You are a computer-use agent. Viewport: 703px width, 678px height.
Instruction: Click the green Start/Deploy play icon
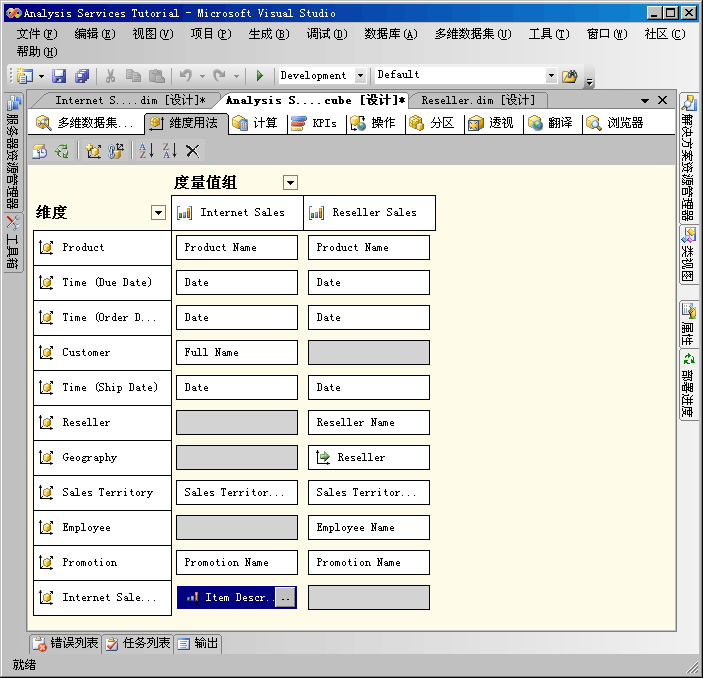click(260, 76)
